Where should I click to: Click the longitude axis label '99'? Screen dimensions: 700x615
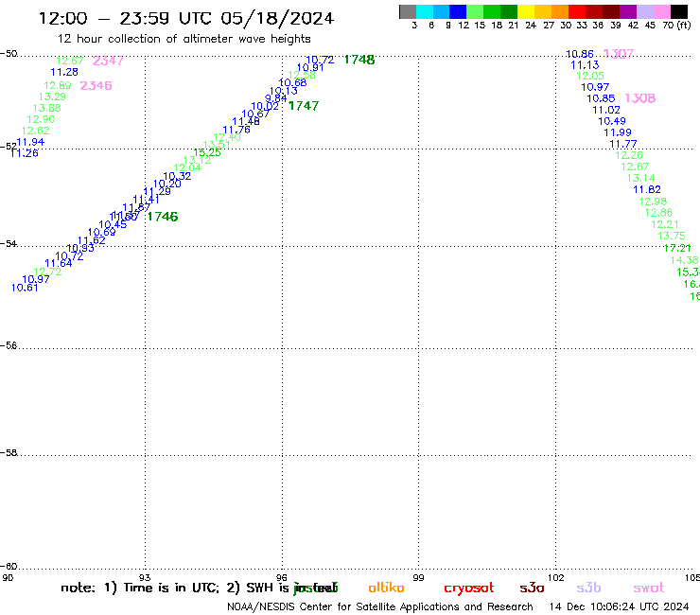tap(418, 577)
